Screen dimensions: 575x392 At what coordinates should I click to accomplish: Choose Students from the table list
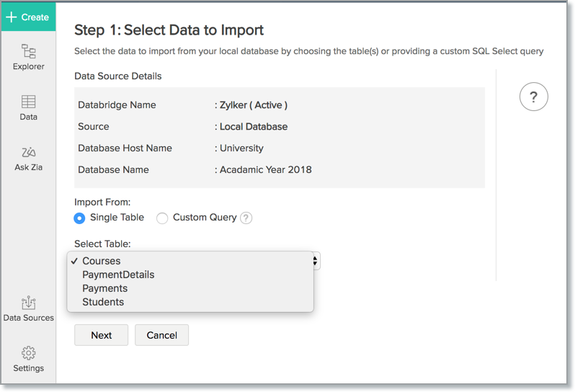[x=103, y=302]
